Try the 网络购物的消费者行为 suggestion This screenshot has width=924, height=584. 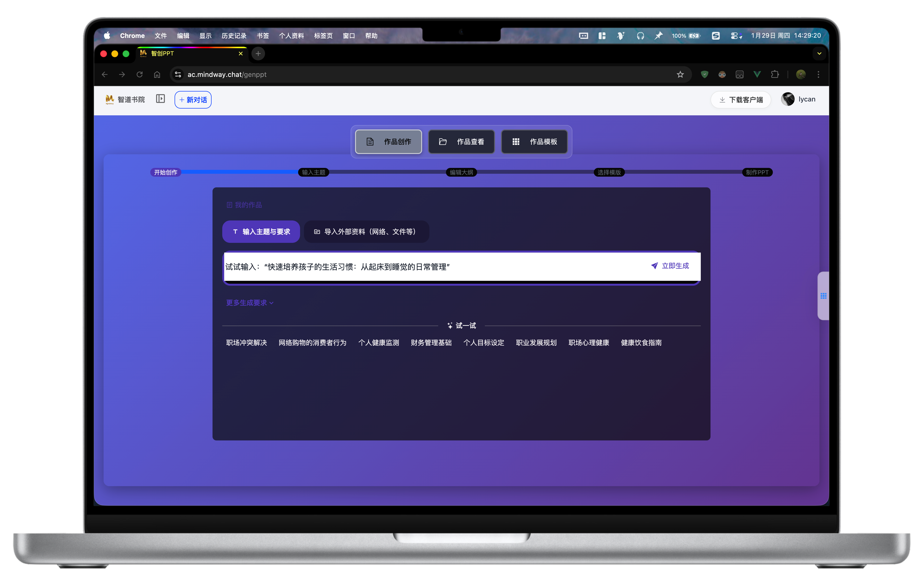[x=312, y=342]
